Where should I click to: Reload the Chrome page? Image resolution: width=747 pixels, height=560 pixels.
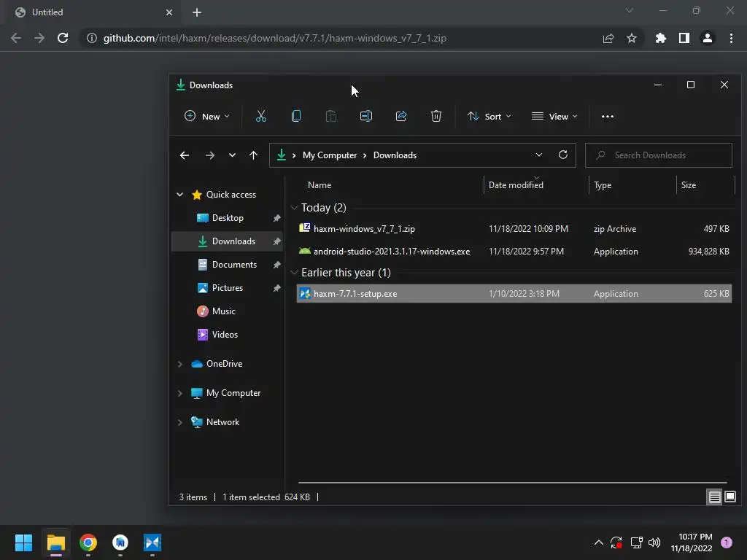point(63,38)
